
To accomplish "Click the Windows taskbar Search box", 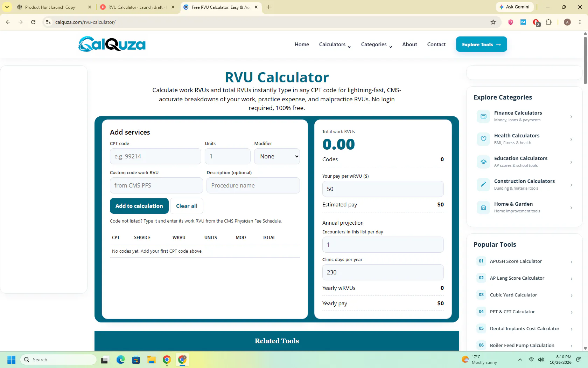I will tap(58, 360).
